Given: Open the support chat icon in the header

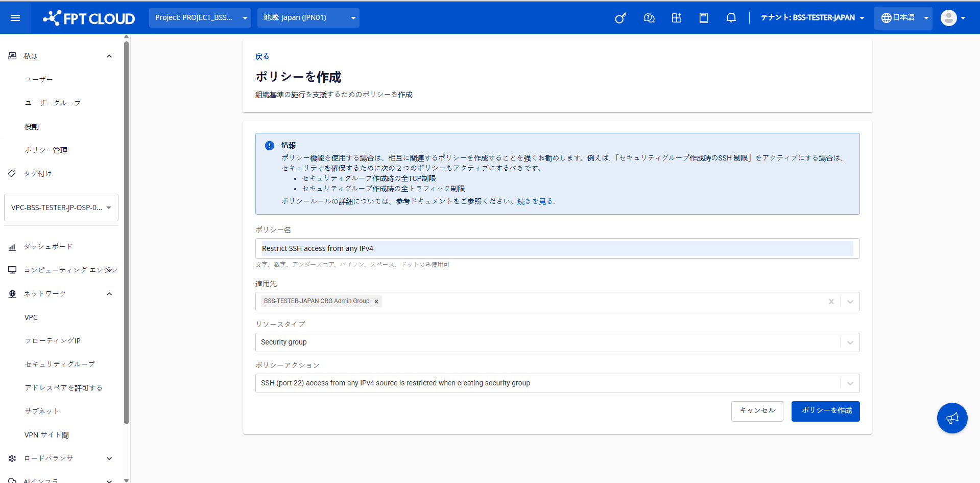Looking at the screenshot, I should [x=649, y=18].
